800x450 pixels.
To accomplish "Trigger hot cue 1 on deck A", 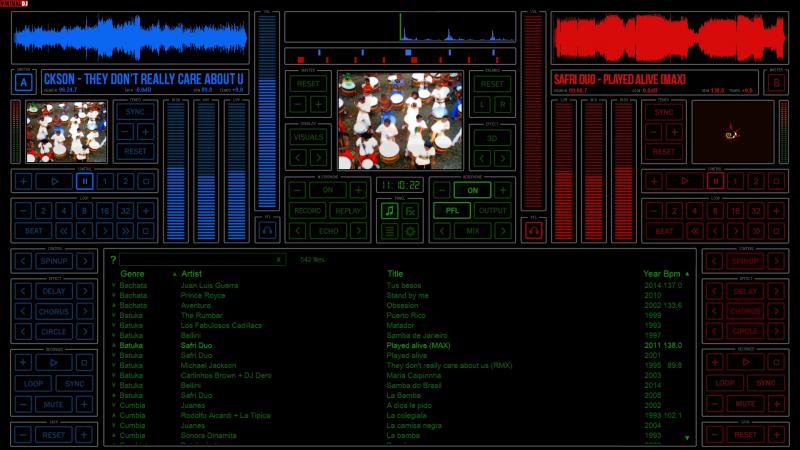I will pos(105,181).
